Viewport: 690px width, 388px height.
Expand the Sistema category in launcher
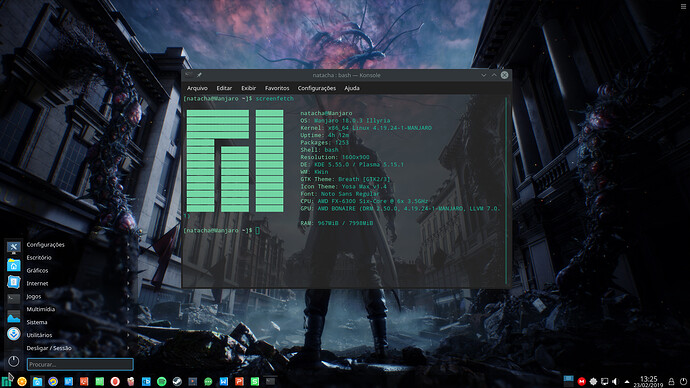[78, 322]
